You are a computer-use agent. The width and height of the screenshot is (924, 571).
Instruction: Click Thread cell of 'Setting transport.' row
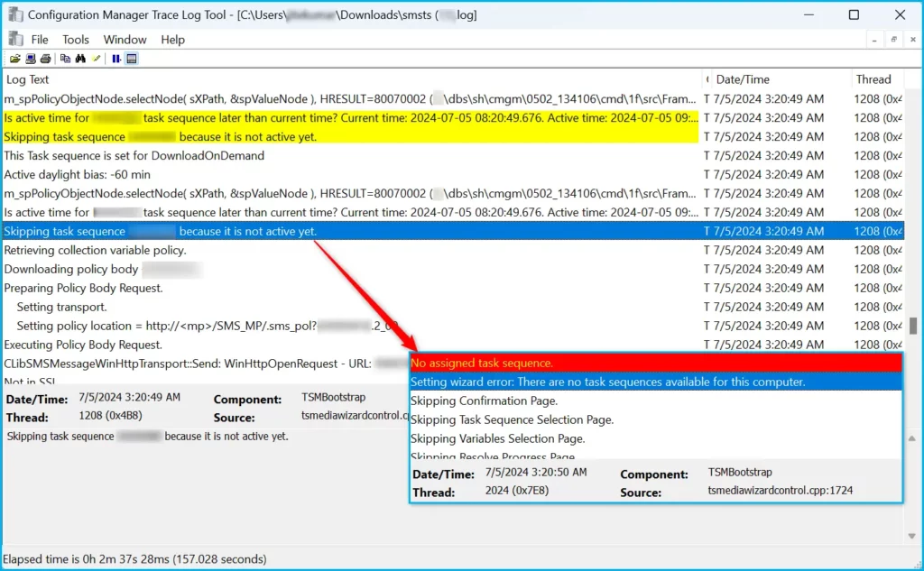(x=877, y=307)
